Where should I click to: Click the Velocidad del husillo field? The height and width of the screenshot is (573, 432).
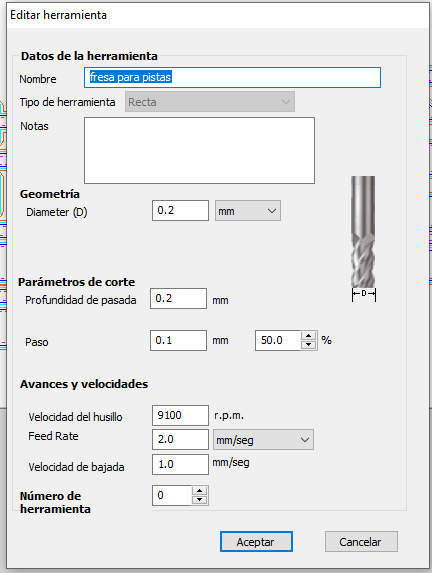pos(180,415)
